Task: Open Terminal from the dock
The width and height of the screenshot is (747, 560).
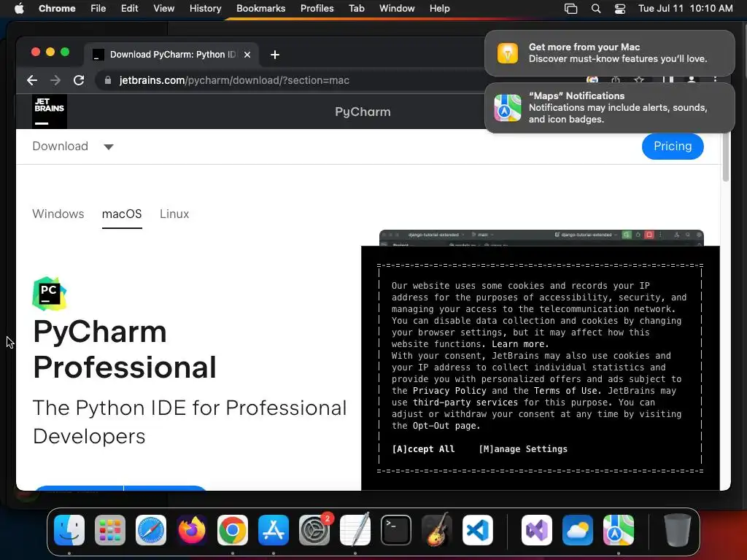Action: coord(396,530)
